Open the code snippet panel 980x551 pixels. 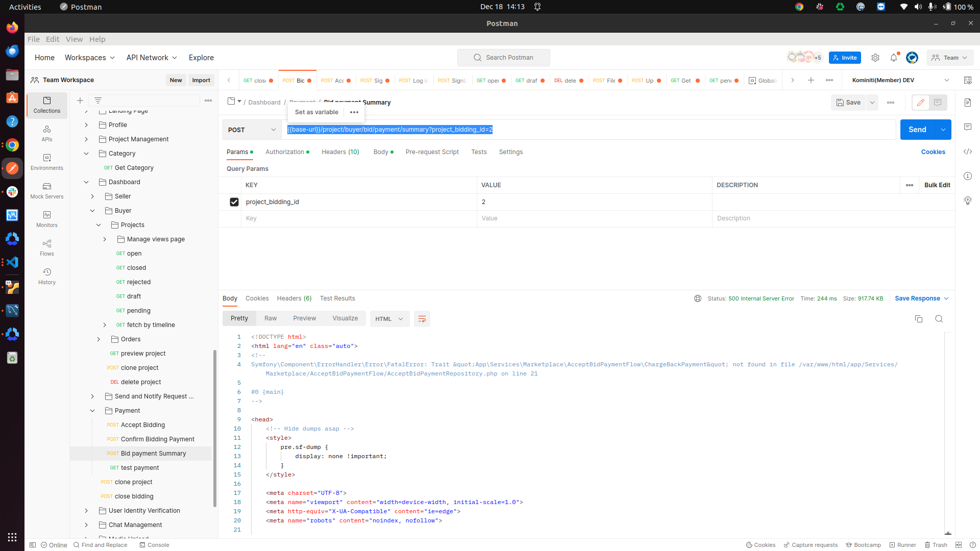pyautogui.click(x=967, y=152)
